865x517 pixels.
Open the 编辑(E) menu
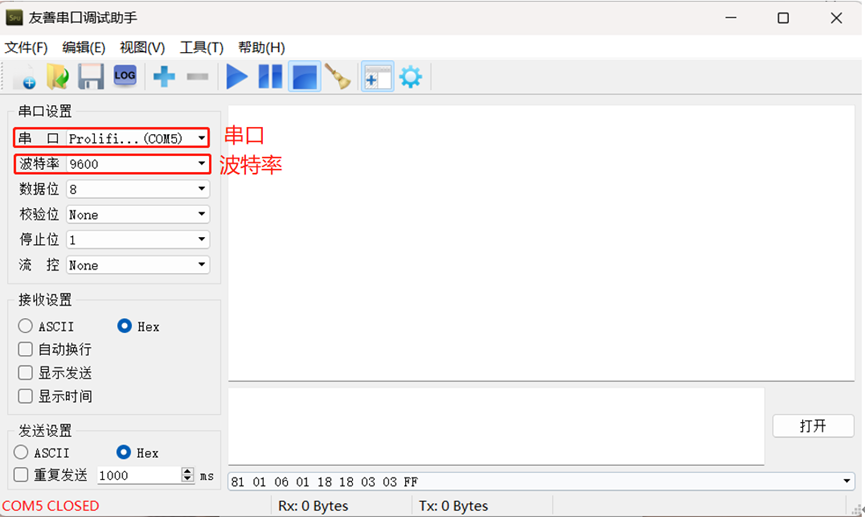[83, 47]
